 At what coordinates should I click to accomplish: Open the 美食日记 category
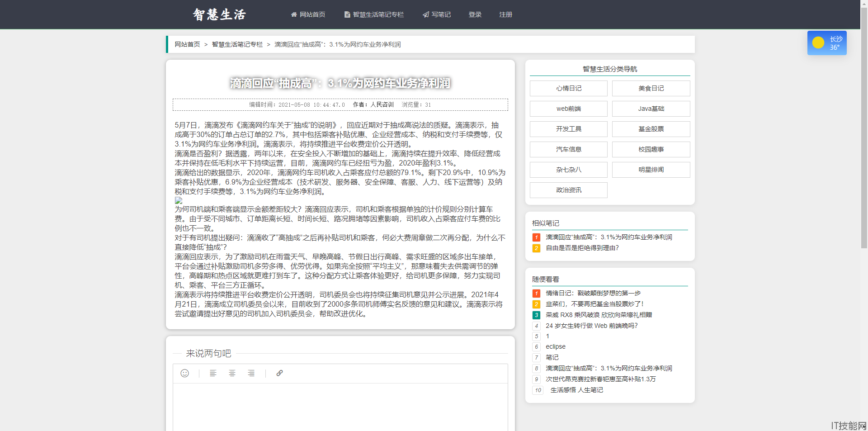tap(651, 88)
